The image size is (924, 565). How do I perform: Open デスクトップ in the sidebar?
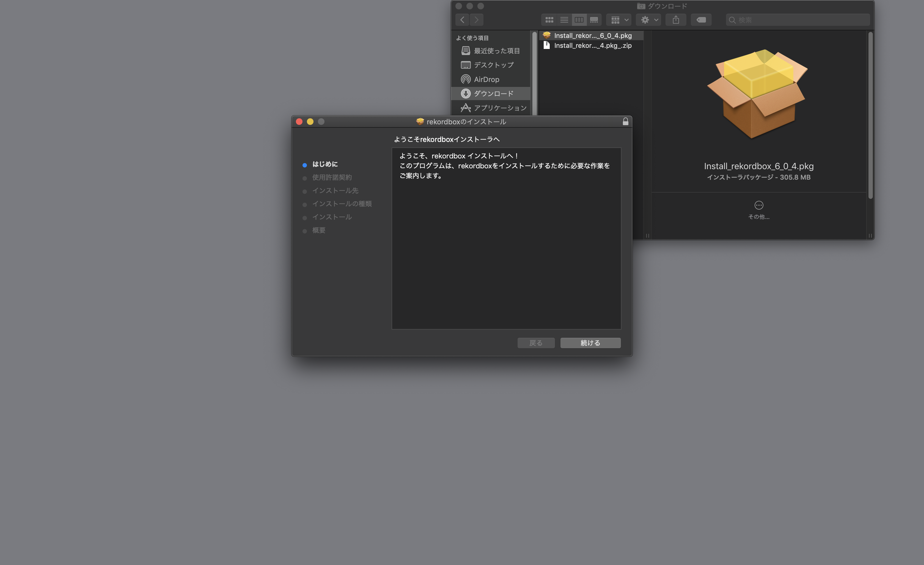(494, 65)
